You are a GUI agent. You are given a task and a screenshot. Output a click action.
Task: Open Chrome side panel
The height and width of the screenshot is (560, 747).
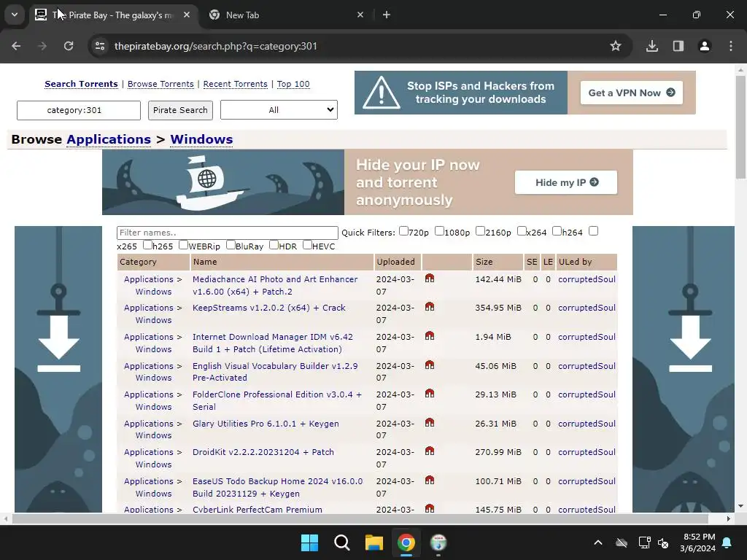click(x=678, y=46)
